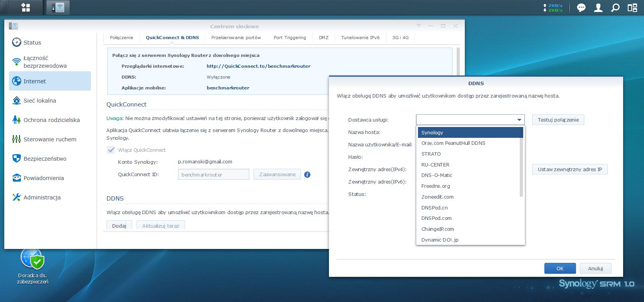Screen dimensions: 644x302
Task: Switch to the Połączenie tab
Action: coord(122,38)
